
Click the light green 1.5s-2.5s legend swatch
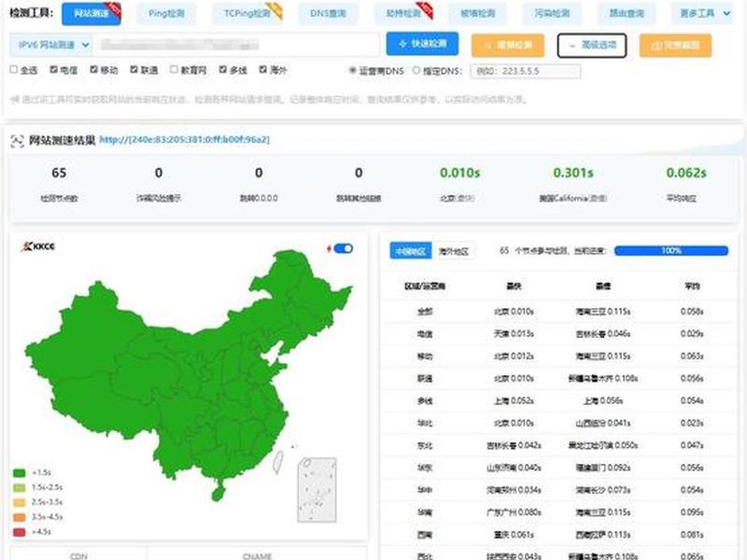click(19, 487)
